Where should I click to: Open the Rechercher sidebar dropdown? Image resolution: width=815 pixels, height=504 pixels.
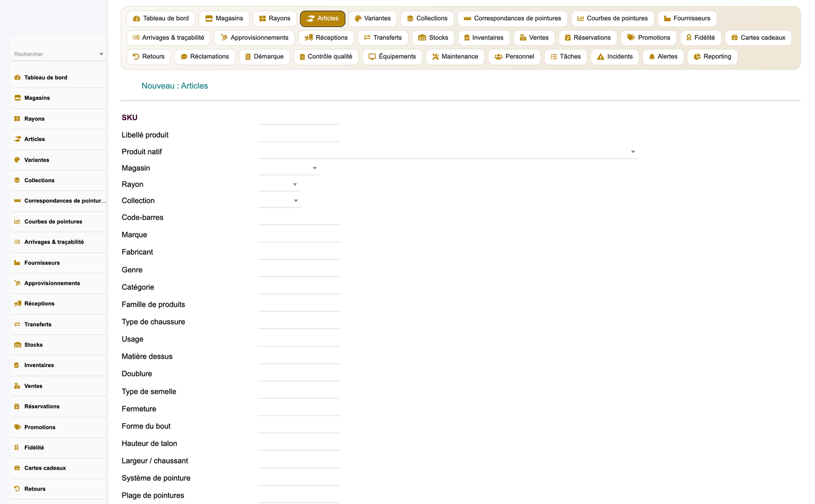click(x=59, y=54)
